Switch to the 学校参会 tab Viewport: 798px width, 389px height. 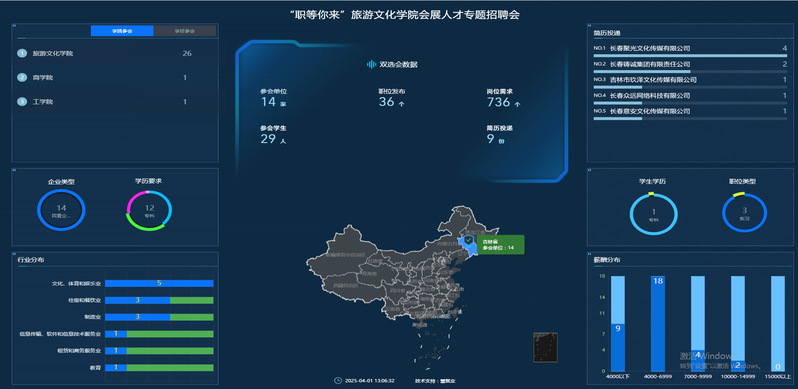coord(185,31)
